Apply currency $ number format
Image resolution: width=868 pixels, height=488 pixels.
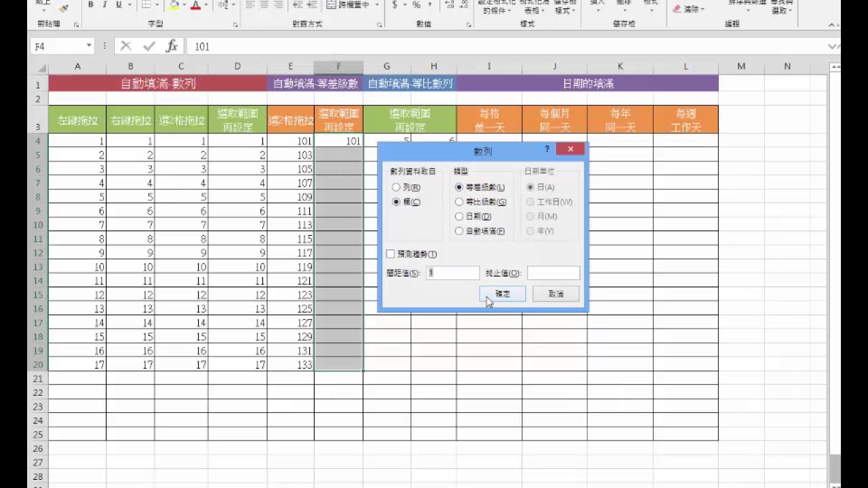point(395,5)
